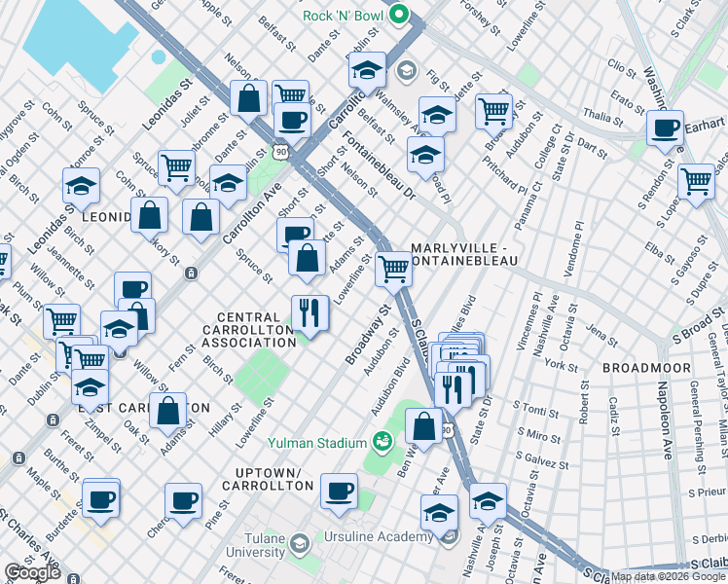Open the school pin near Walmsley Ave

pyautogui.click(x=437, y=115)
